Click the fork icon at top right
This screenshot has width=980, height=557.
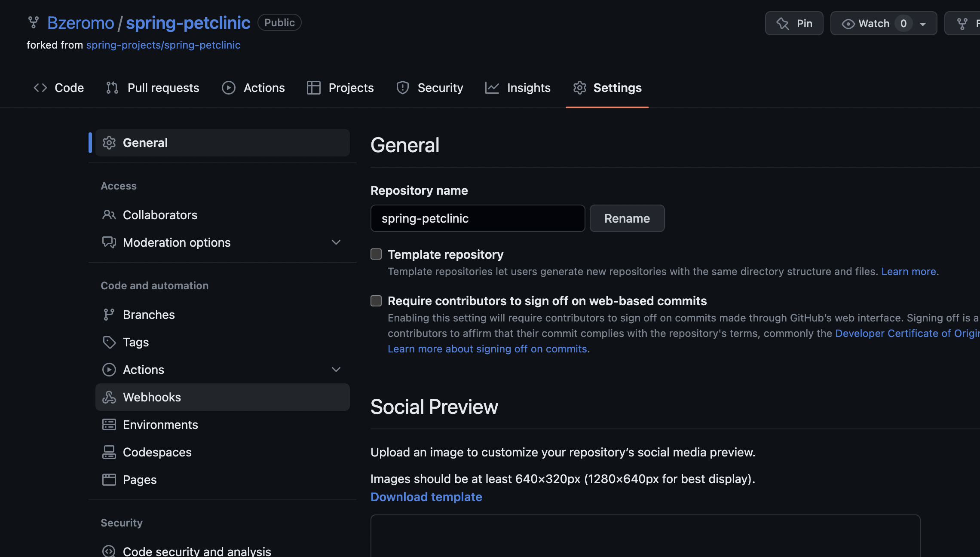click(x=962, y=24)
